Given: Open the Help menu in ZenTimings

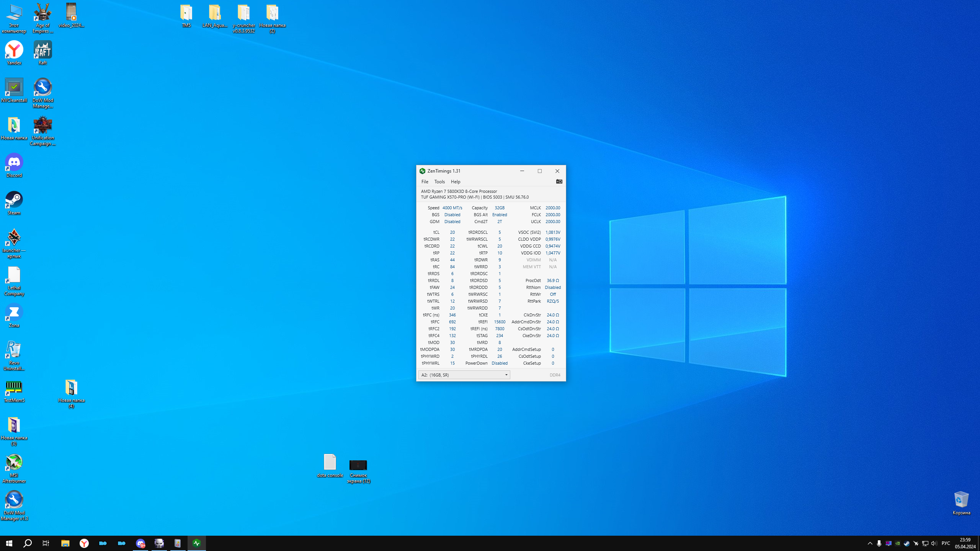Looking at the screenshot, I should coord(455,182).
